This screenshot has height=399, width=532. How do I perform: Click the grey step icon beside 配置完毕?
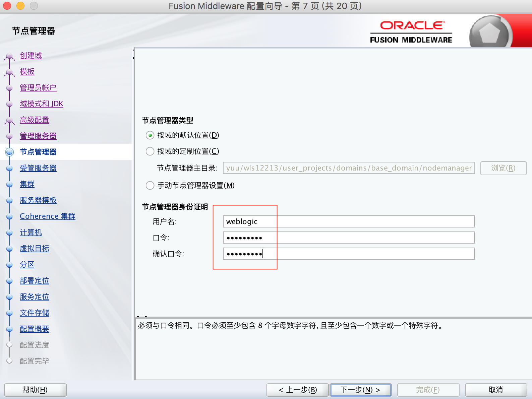(9, 361)
